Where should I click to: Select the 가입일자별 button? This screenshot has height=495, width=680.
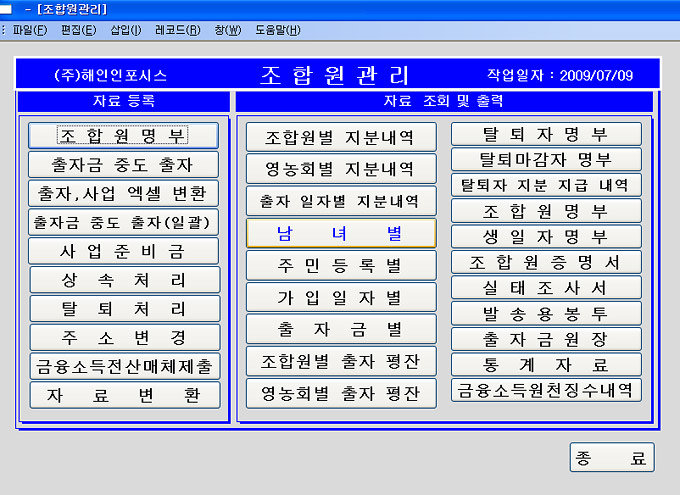pos(341,297)
